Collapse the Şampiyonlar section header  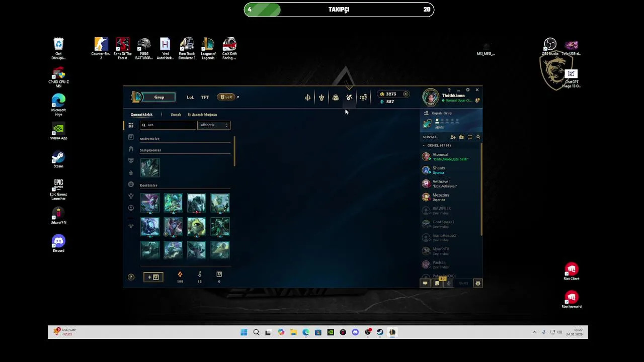[x=185, y=150]
